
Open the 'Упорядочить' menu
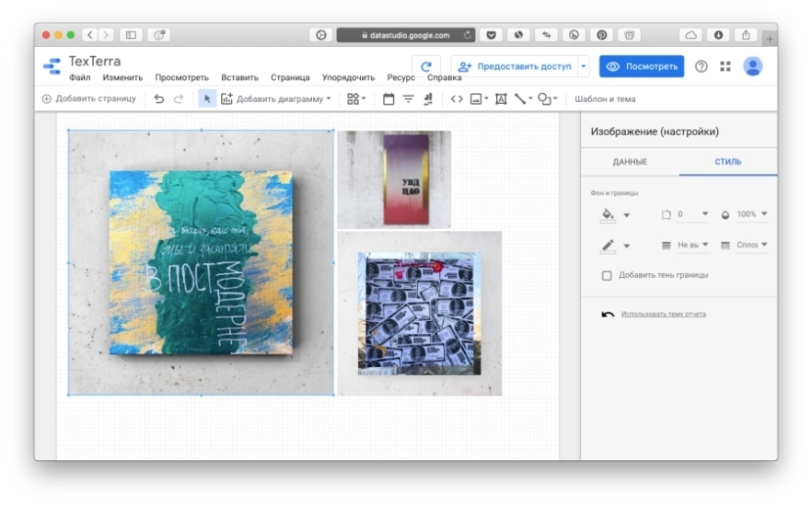click(x=348, y=77)
